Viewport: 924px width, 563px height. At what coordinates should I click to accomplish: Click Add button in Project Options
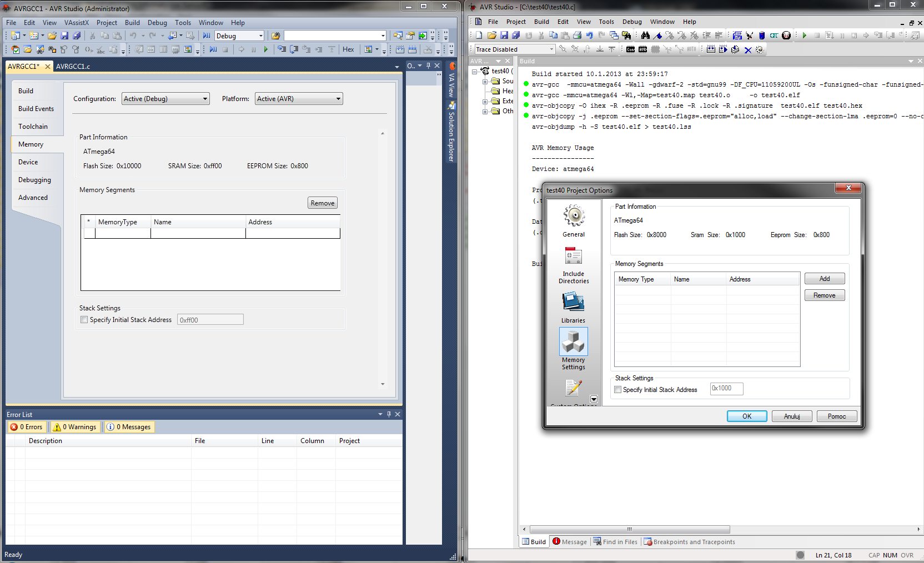(825, 279)
